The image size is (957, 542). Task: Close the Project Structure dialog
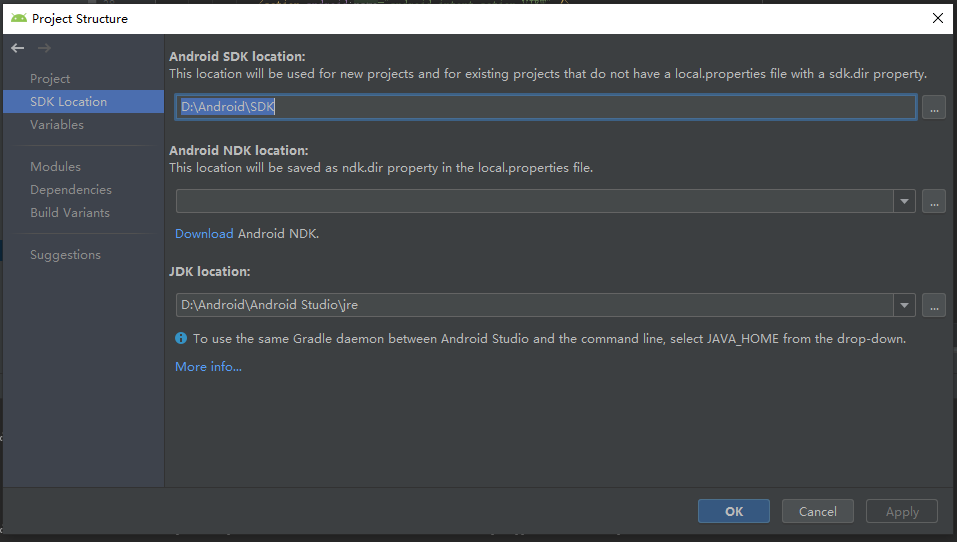tap(938, 18)
